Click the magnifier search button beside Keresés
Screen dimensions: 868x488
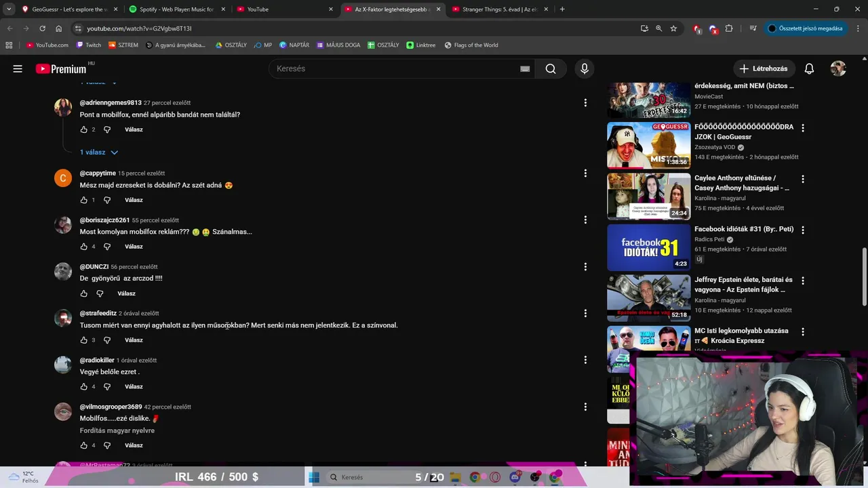[x=551, y=68]
